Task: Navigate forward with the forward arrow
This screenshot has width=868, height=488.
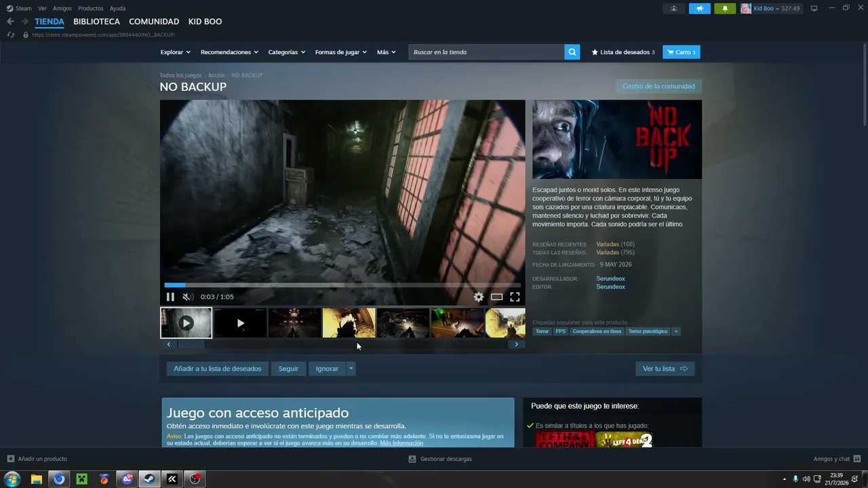Action: (x=24, y=22)
